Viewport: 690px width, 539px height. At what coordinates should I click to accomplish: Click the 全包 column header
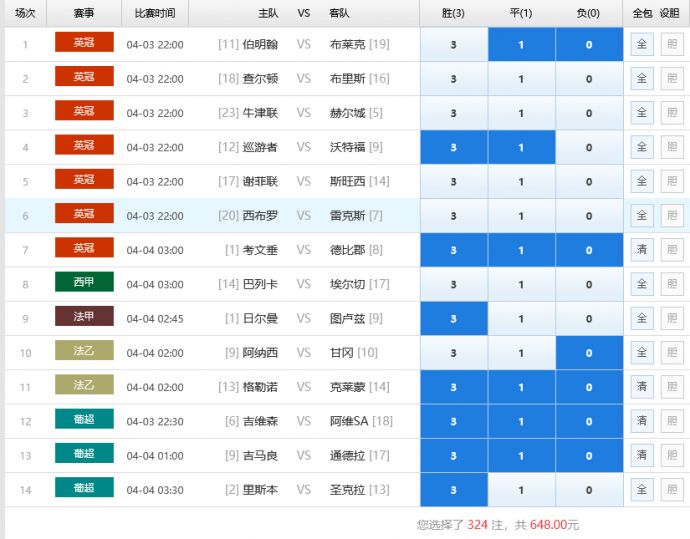642,14
